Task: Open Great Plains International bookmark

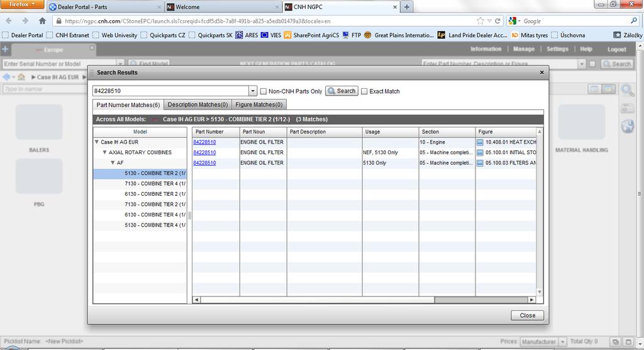Action: (x=399, y=35)
